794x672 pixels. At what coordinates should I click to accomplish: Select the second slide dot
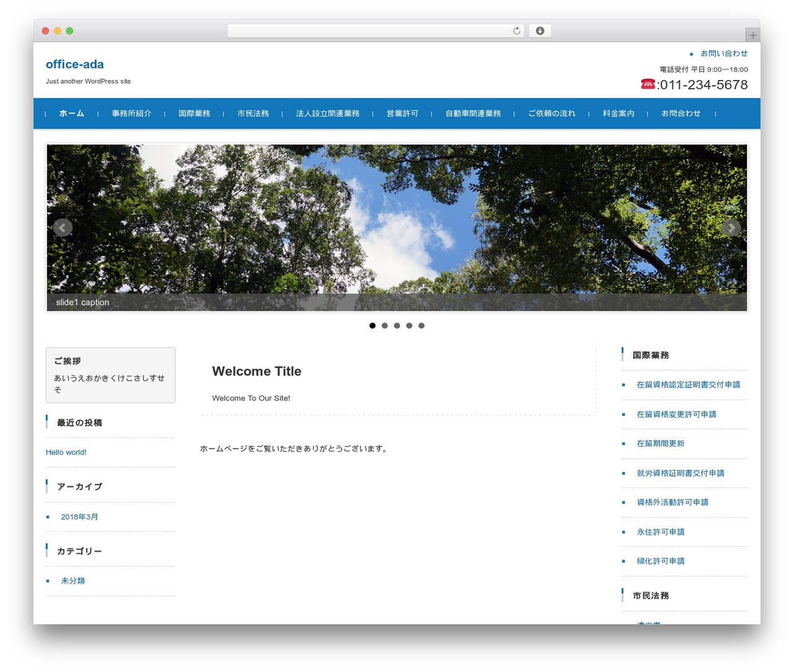tap(385, 325)
